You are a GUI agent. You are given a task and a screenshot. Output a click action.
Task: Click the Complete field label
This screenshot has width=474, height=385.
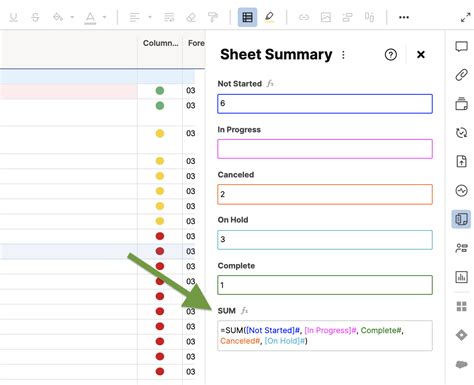click(236, 266)
